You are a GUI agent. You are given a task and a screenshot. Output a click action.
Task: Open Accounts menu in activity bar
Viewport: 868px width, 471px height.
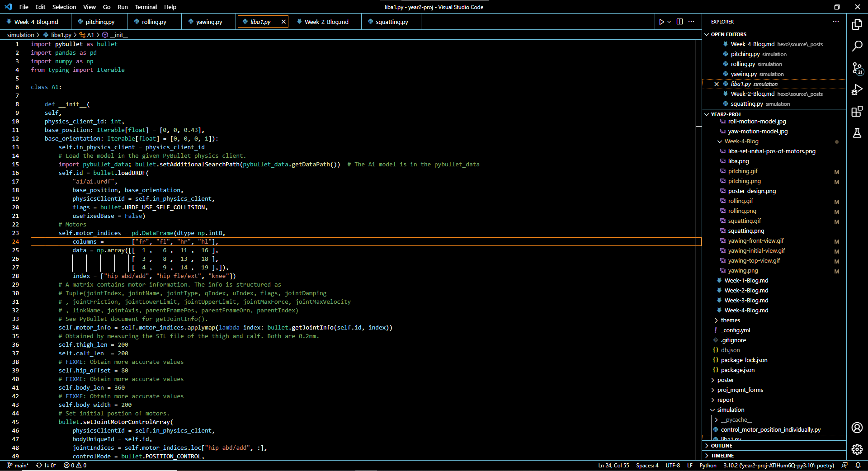[x=857, y=428]
